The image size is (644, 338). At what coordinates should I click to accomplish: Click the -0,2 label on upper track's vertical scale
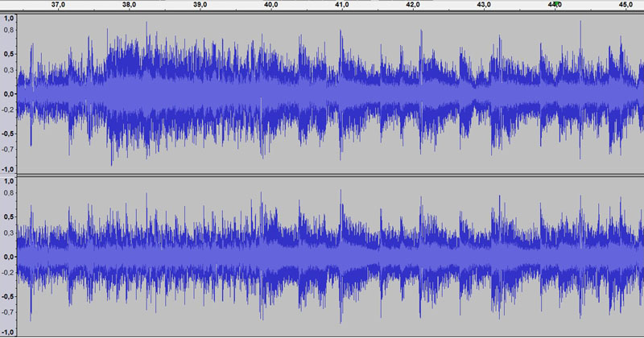[8, 109]
